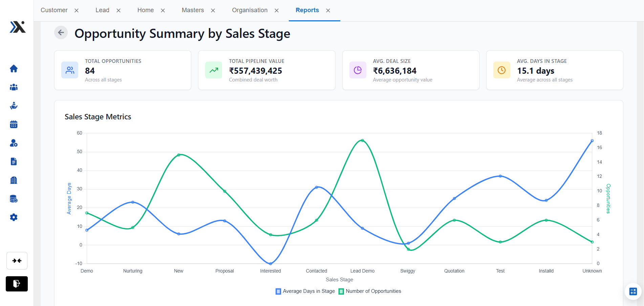Click the green data point at Proposal
This screenshot has width=644, height=306.
point(224,191)
